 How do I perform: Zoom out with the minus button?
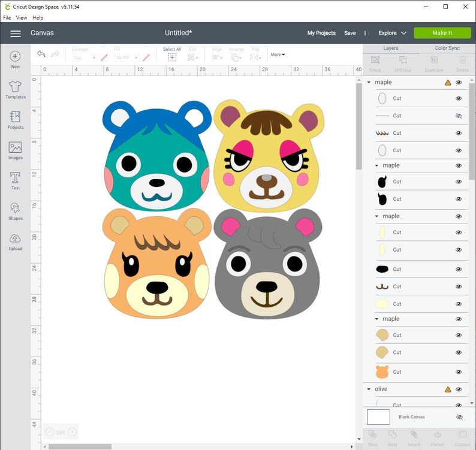click(50, 432)
